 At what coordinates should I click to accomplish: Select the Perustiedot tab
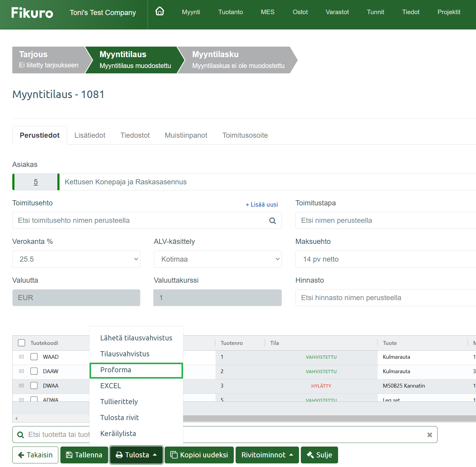click(x=40, y=135)
